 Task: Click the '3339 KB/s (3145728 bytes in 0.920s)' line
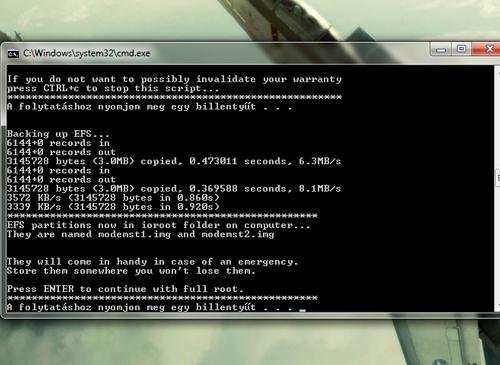tap(113, 207)
